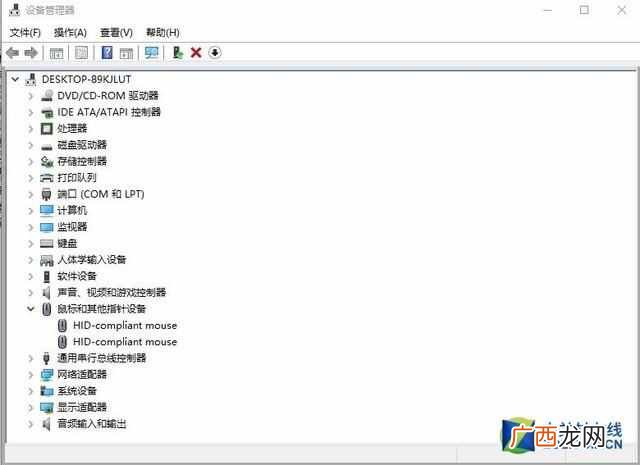Open the 操作(A) menu

pyautogui.click(x=70, y=33)
